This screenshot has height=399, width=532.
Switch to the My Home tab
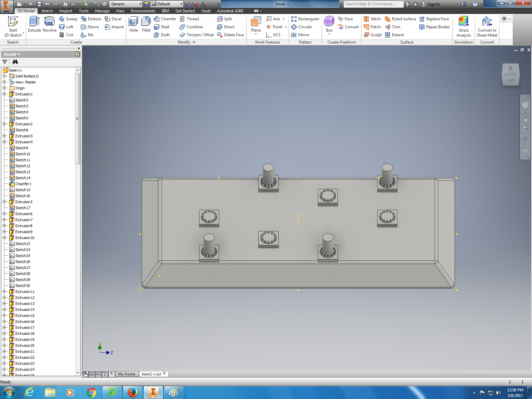pyautogui.click(x=126, y=374)
